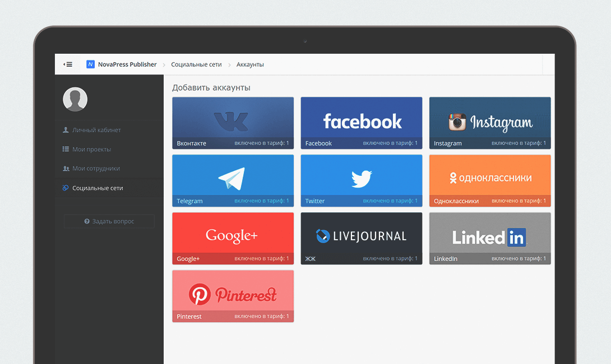The width and height of the screenshot is (611, 364).
Task: Click the ЖЖ card label text
Action: (x=310, y=259)
